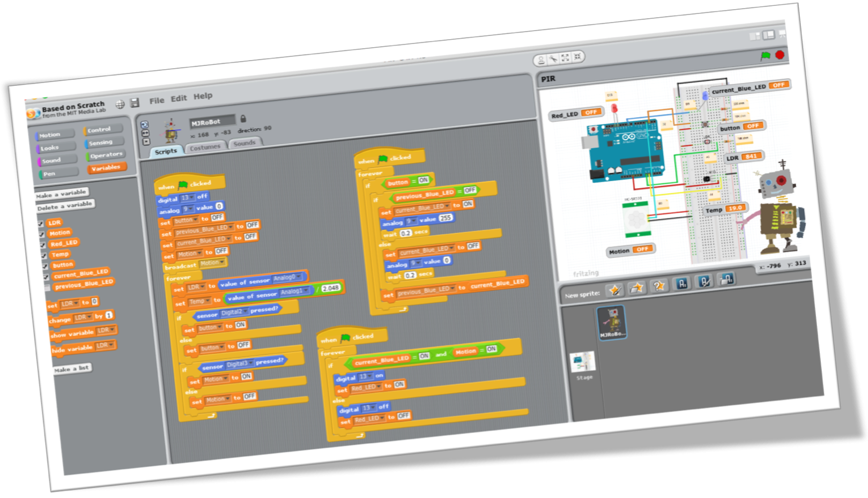Open the Analog0 sensor dropdown
This screenshot has width=868, height=498.
point(287,278)
